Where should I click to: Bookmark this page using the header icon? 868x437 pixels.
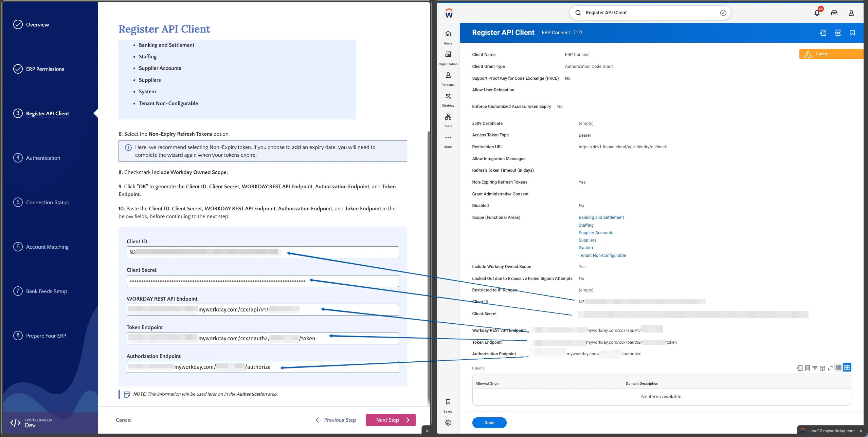click(852, 33)
